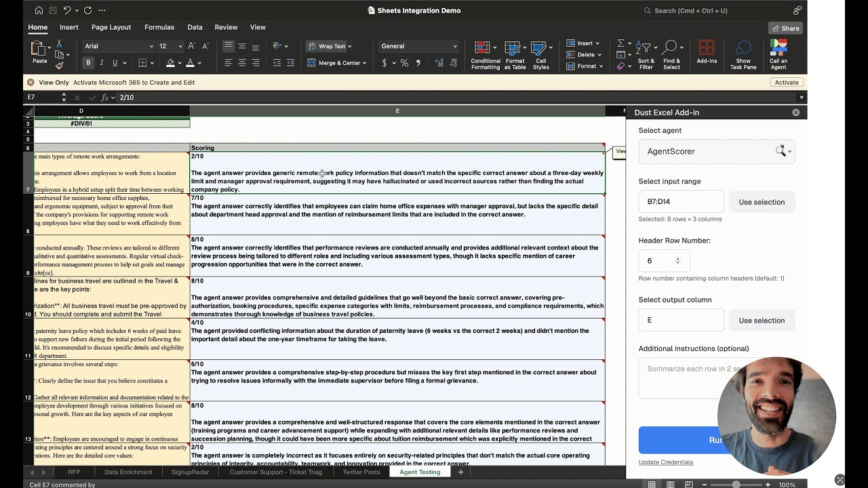Screen dimensions: 868x488
Task: Increase font size icon
Action: pos(191,46)
